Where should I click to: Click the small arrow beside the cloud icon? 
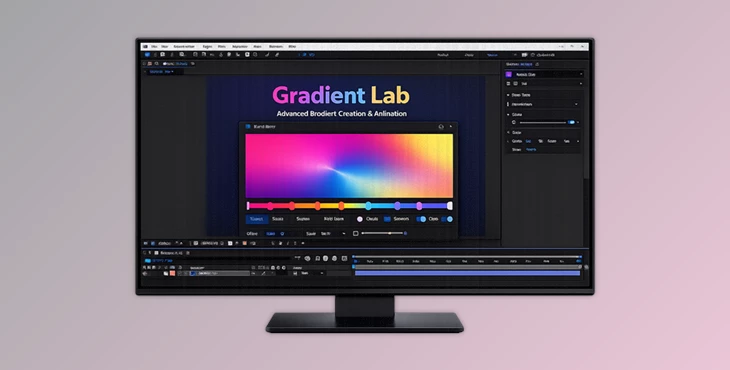coord(450,127)
